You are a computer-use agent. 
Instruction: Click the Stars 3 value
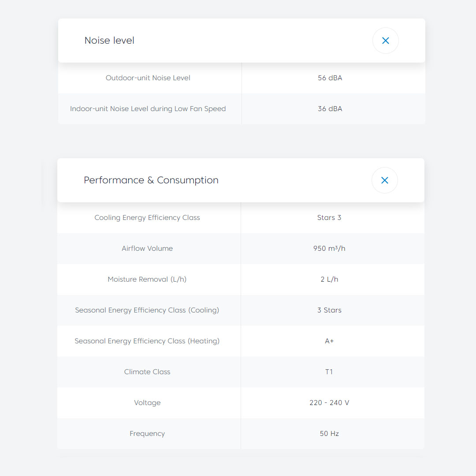[329, 218]
